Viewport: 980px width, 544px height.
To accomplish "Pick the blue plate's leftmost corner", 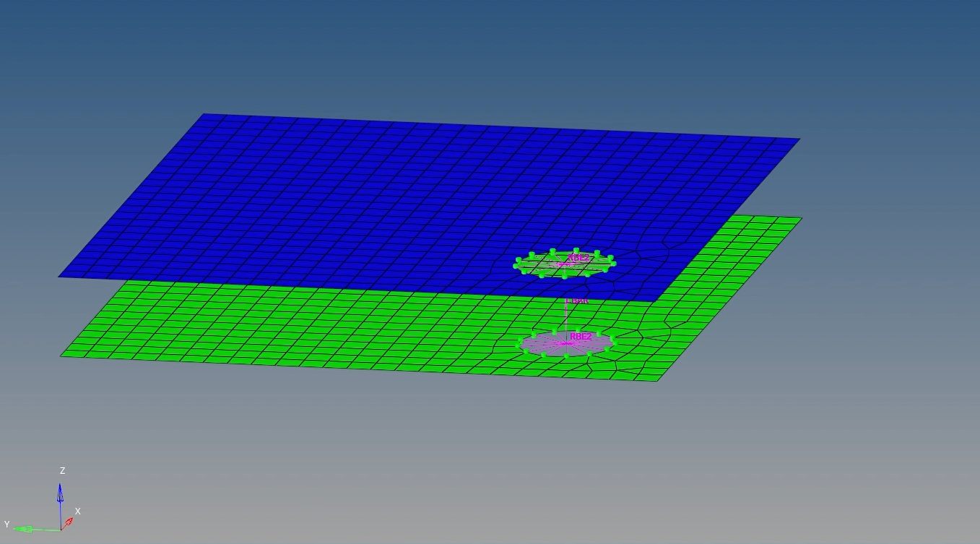I will [60, 276].
